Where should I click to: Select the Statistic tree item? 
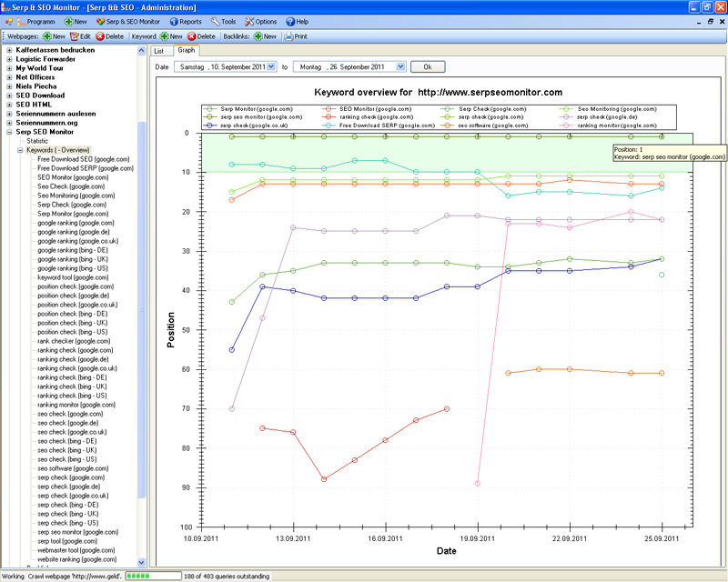click(37, 141)
